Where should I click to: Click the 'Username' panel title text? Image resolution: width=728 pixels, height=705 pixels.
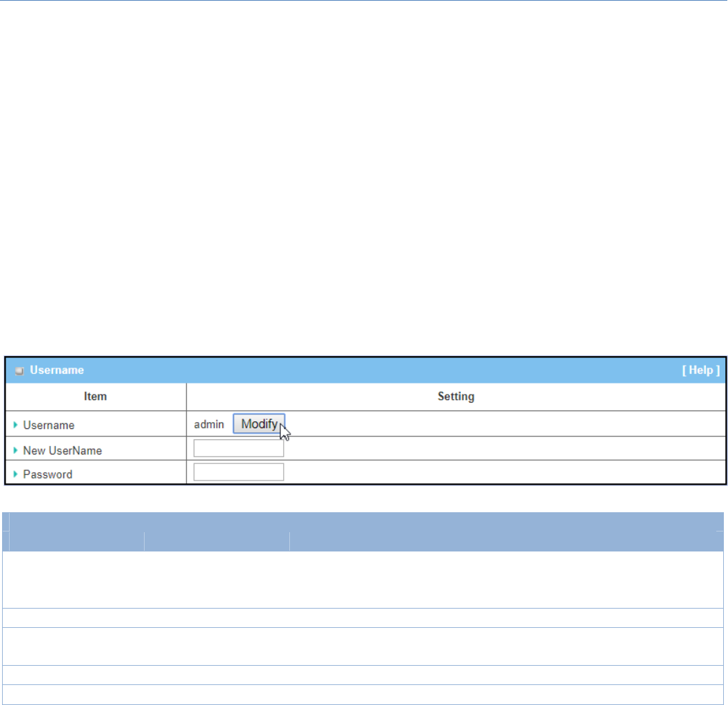pyautogui.click(x=56, y=370)
